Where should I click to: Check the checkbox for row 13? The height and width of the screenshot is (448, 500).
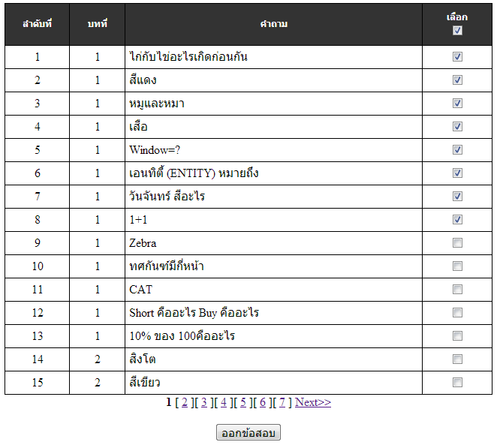[x=457, y=336]
